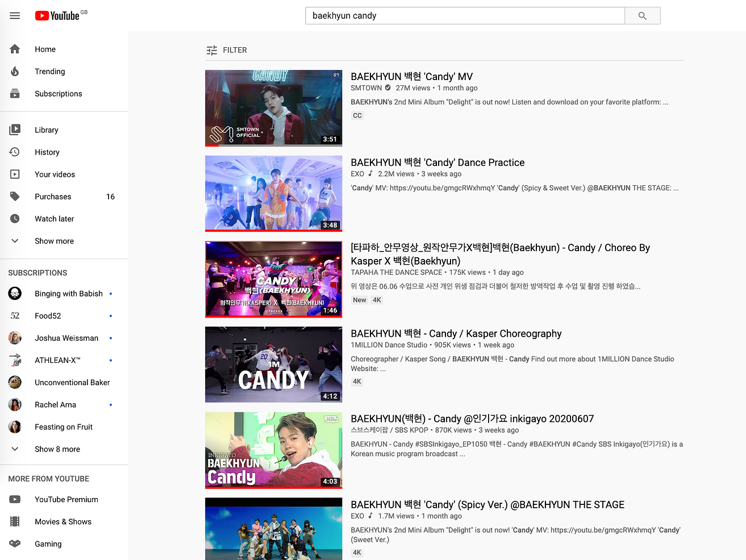Open the SBS KPOP channel link

click(389, 430)
